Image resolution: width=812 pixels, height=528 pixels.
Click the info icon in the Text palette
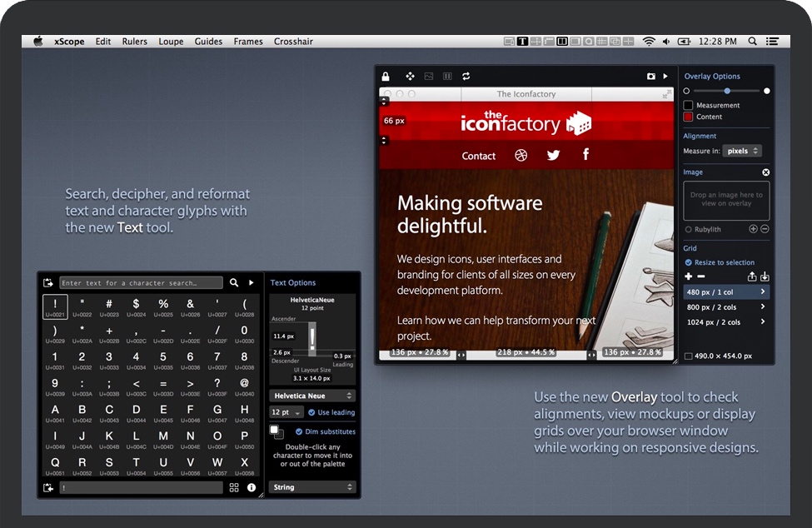click(252, 487)
